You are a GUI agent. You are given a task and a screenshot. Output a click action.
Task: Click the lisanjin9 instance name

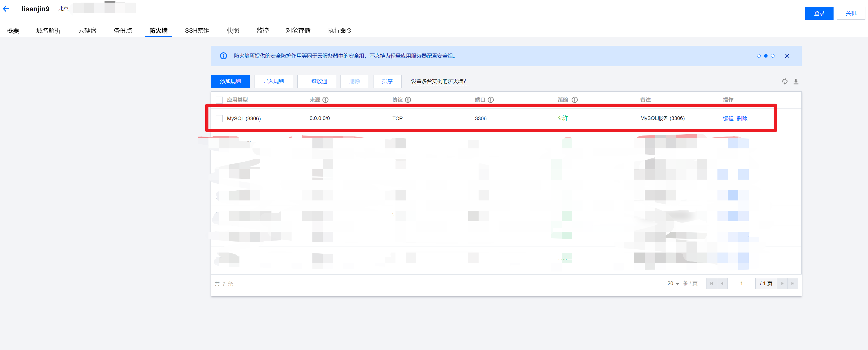pos(35,9)
